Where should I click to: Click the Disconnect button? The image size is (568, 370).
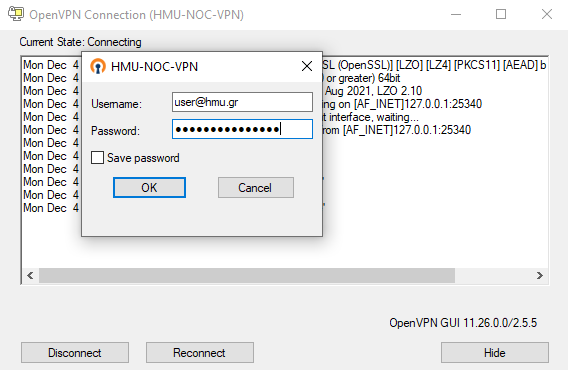pyautogui.click(x=75, y=353)
